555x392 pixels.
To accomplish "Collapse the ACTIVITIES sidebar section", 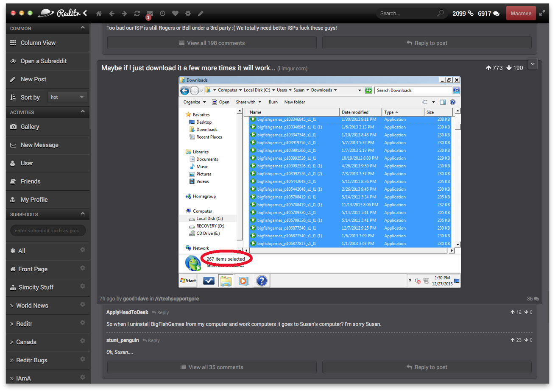I will [x=83, y=112].
